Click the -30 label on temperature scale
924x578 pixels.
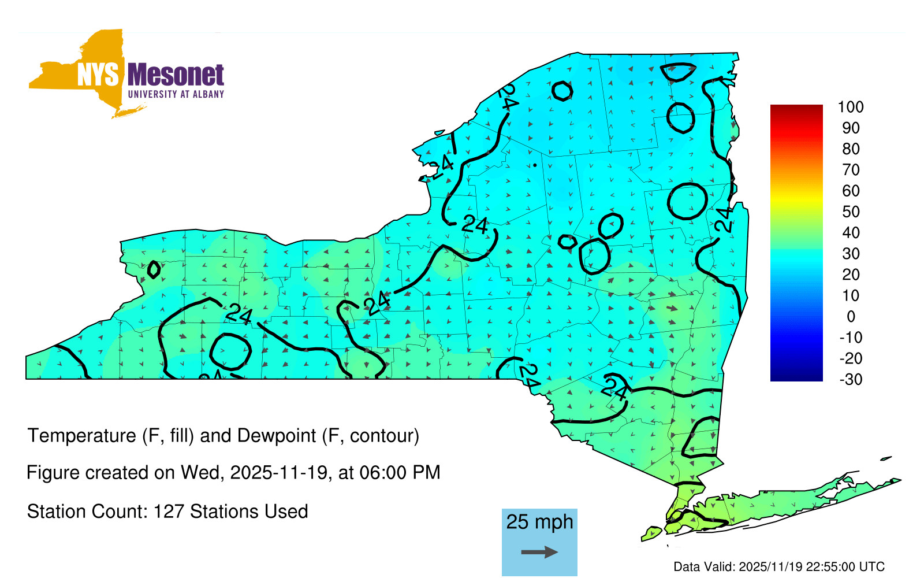[x=851, y=380]
